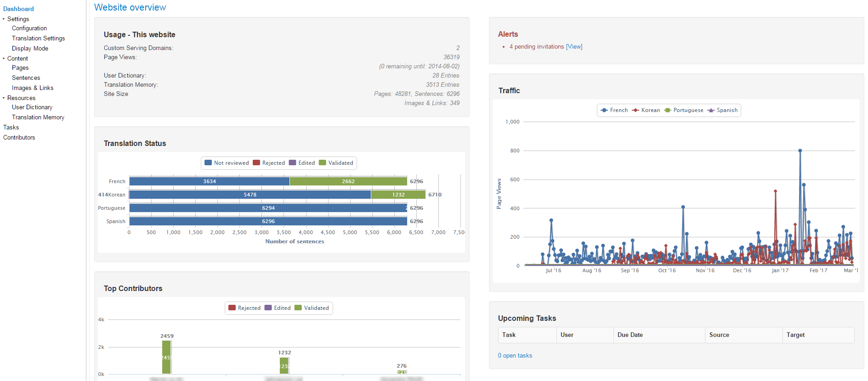
Task: Go to Contributors page
Action: coord(19,138)
